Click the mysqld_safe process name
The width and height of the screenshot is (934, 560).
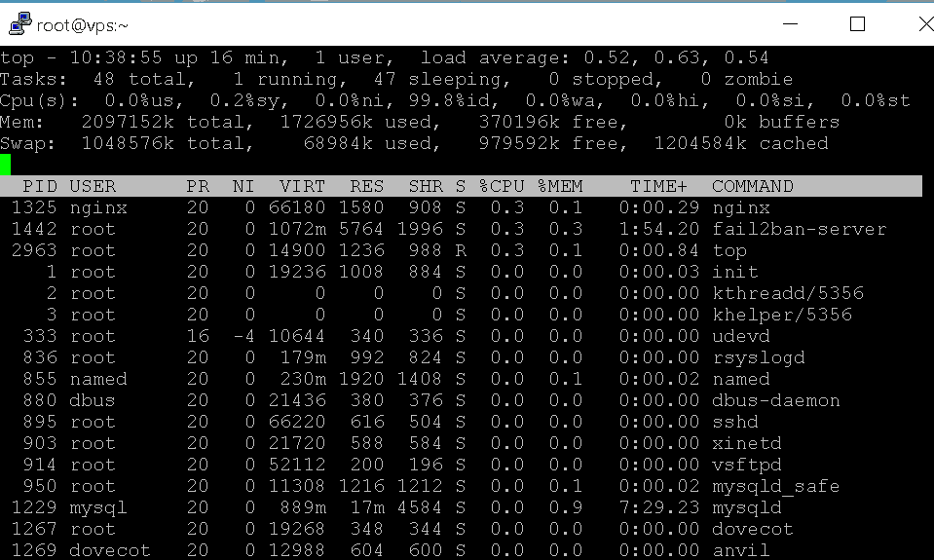tap(775, 486)
